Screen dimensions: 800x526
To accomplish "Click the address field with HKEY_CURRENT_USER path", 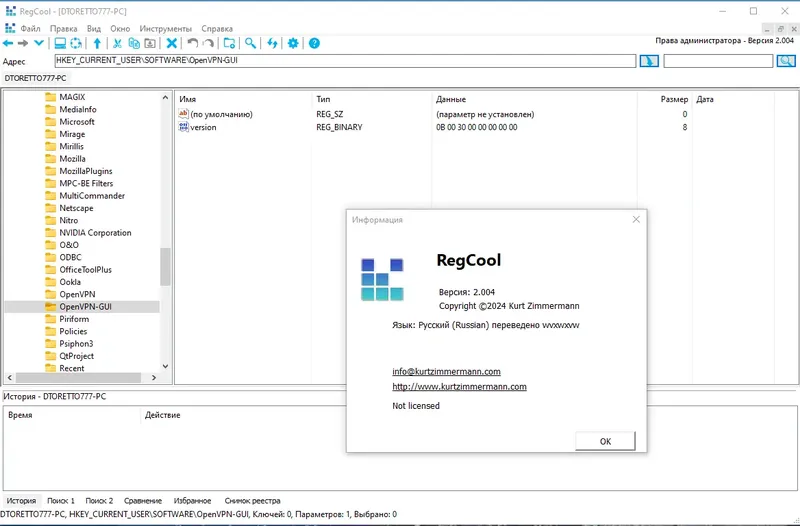I will (x=345, y=61).
